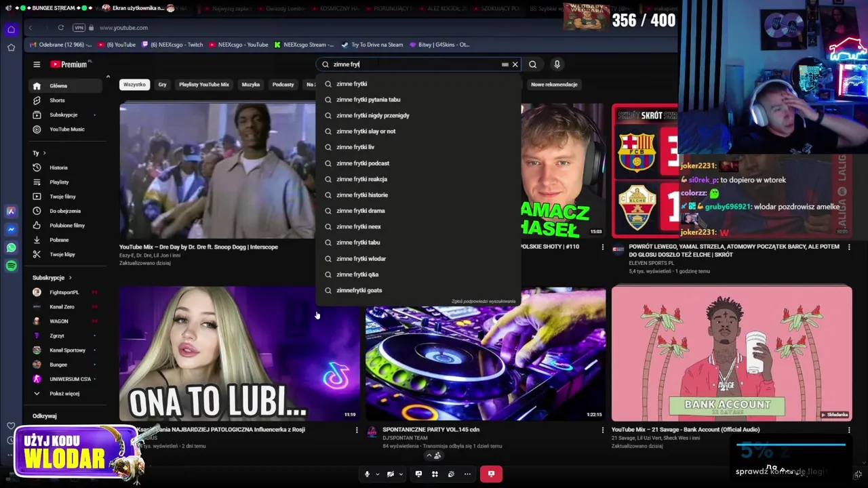Clear the search box with the X icon

515,64
